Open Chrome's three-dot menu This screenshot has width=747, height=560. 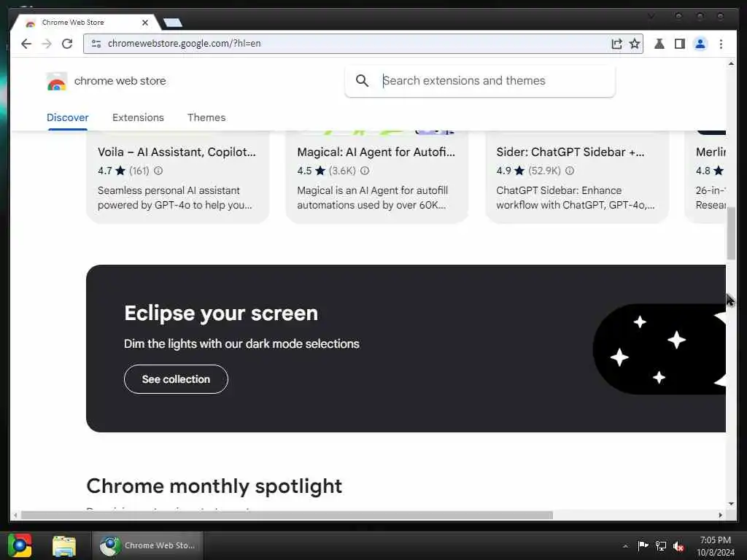coord(721,44)
